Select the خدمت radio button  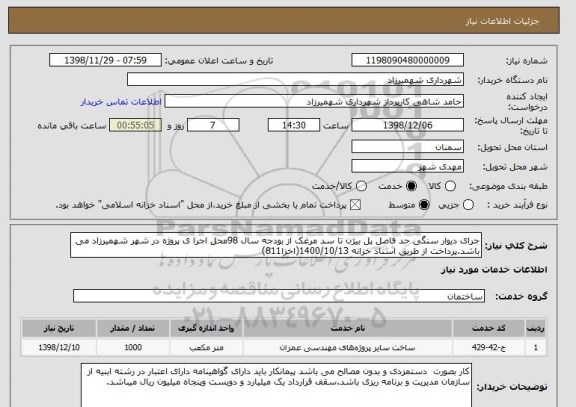click(411, 186)
